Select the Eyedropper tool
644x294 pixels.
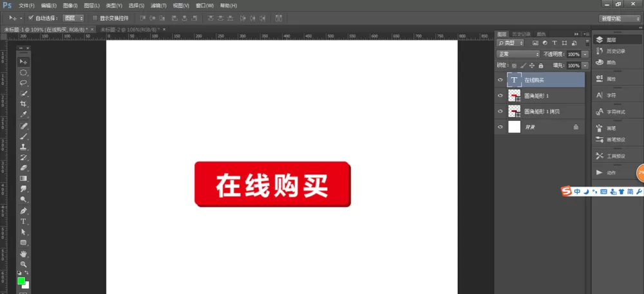pyautogui.click(x=23, y=115)
